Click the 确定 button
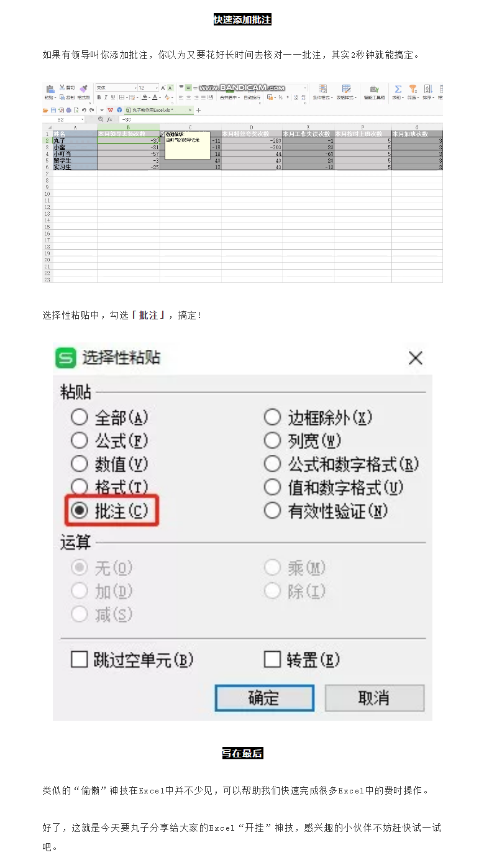Screen dimensions: 484x868 point(264,698)
